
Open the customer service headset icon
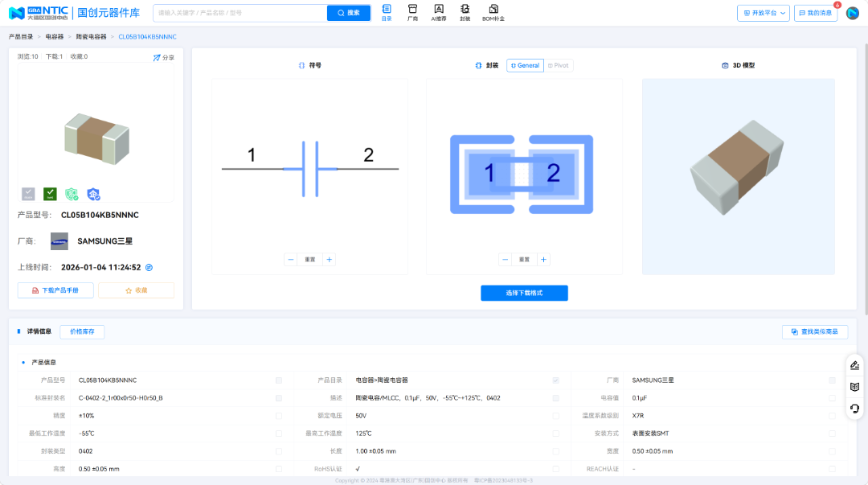click(x=854, y=409)
